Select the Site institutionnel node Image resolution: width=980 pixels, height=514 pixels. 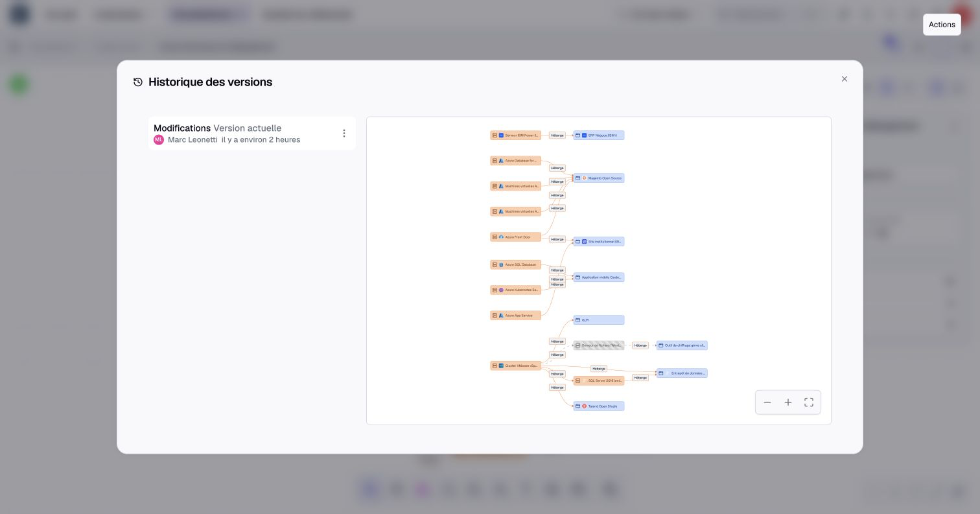tap(599, 242)
